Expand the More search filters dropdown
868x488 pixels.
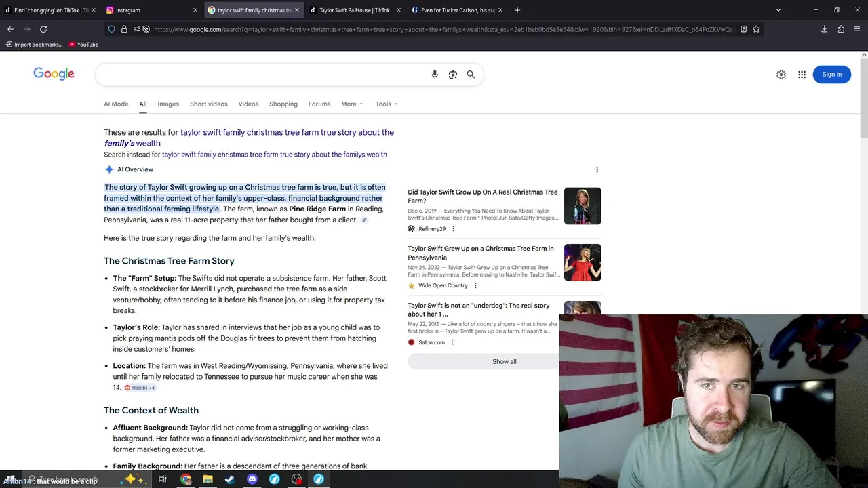click(352, 104)
